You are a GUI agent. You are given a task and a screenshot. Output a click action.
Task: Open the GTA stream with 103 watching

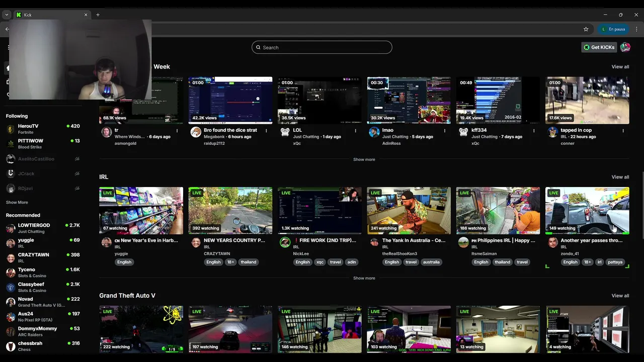pos(409,329)
